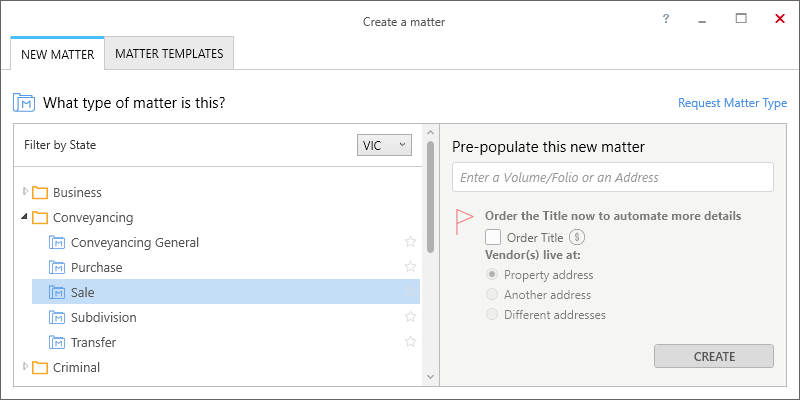Click the CREATE button
Screen dimensions: 800x400
(714, 356)
